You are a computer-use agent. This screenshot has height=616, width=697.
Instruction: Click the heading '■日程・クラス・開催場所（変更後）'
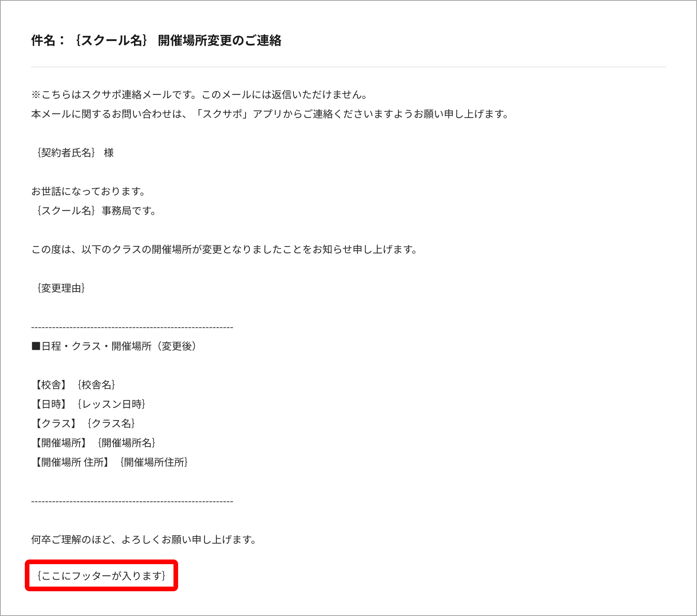(x=114, y=346)
